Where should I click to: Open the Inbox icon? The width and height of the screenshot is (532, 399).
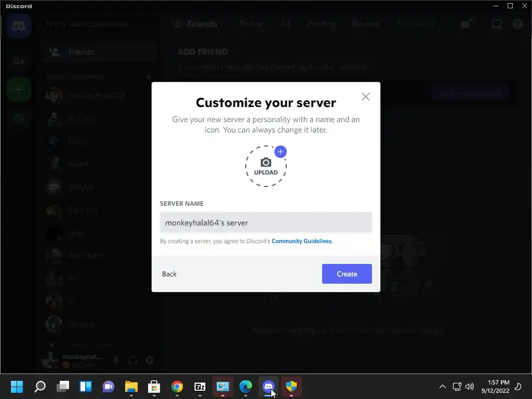point(496,24)
